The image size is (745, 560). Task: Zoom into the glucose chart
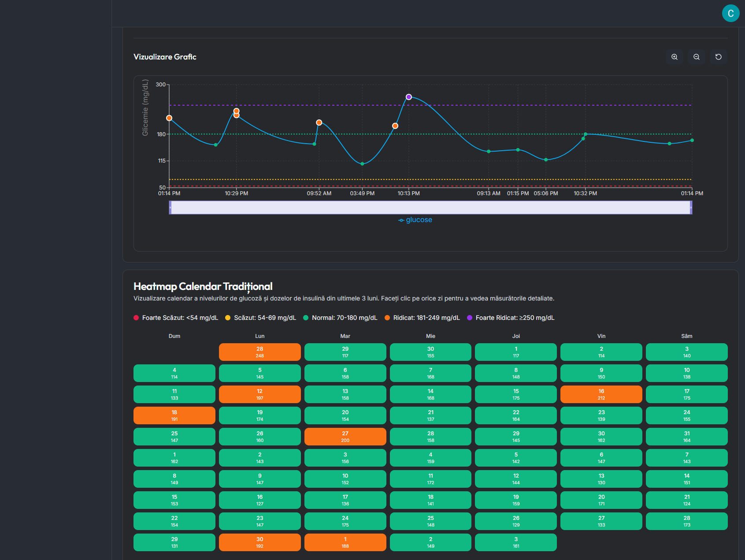674,57
